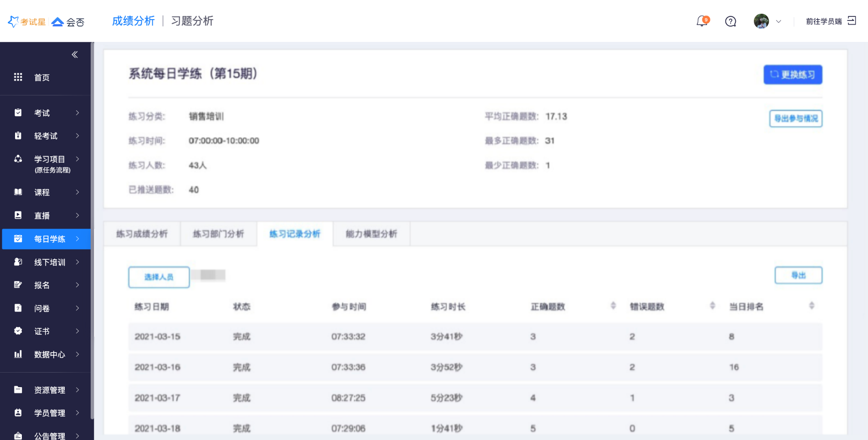Click the 数据中心 bar chart icon
This screenshot has width=868, height=440.
click(18, 354)
